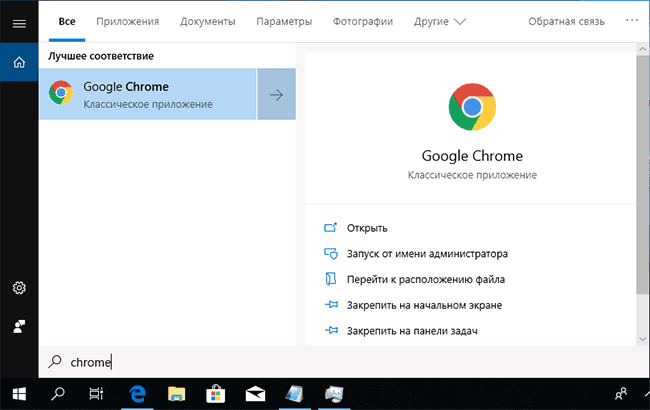Choose Закрепить на панели задач
This screenshot has width=650, height=410.
pyautogui.click(x=412, y=331)
